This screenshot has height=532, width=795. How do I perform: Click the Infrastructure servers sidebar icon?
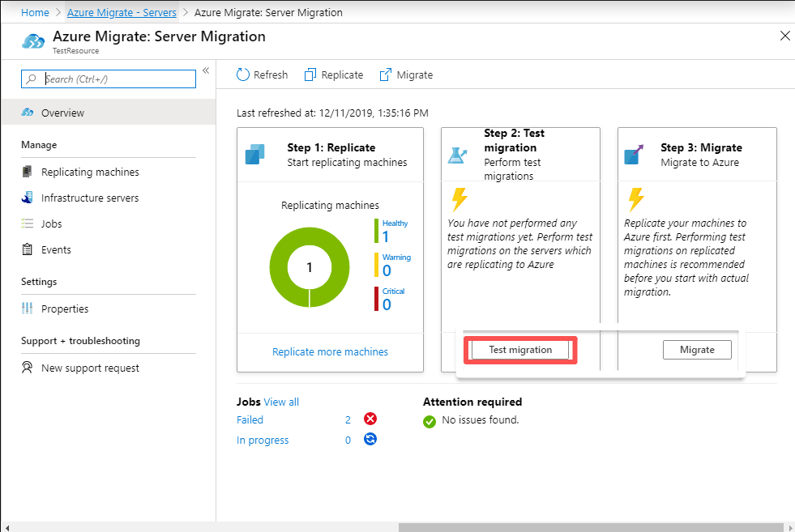point(28,198)
